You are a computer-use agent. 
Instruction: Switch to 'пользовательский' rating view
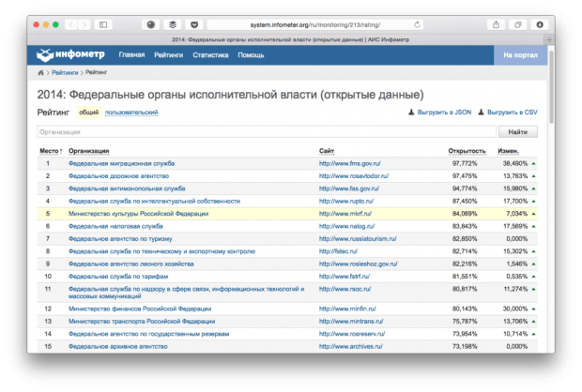point(131,113)
